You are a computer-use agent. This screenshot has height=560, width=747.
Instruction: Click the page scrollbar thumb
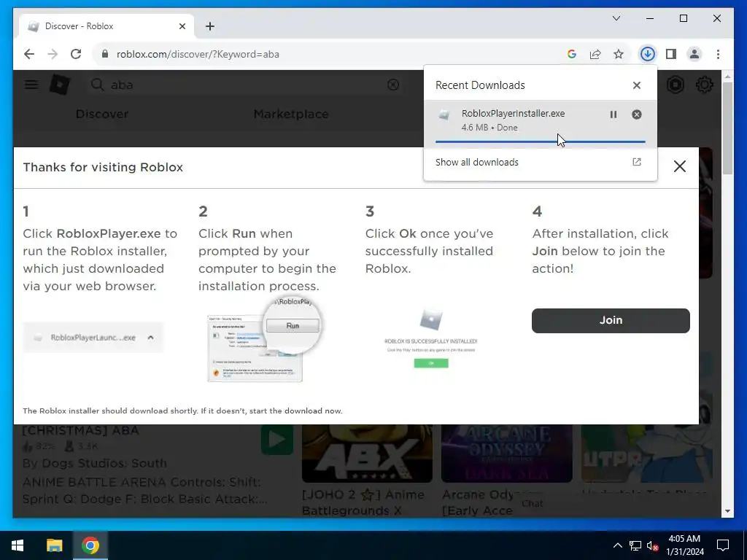[727, 128]
